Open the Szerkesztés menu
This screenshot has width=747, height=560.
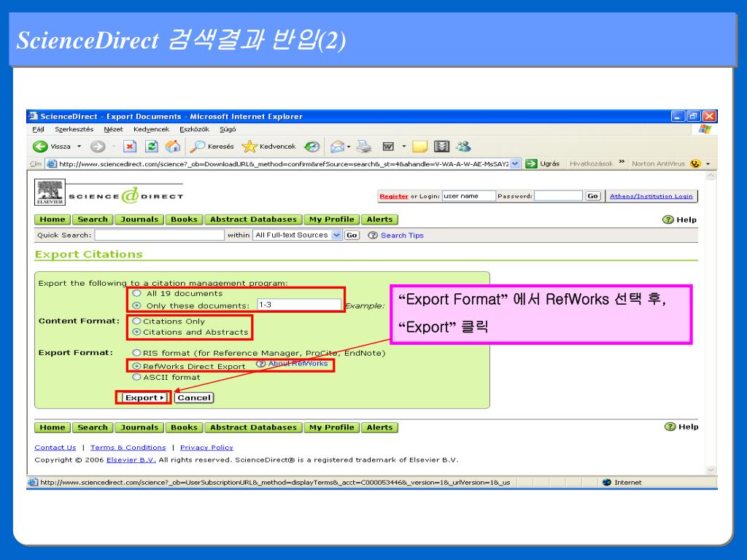74,130
